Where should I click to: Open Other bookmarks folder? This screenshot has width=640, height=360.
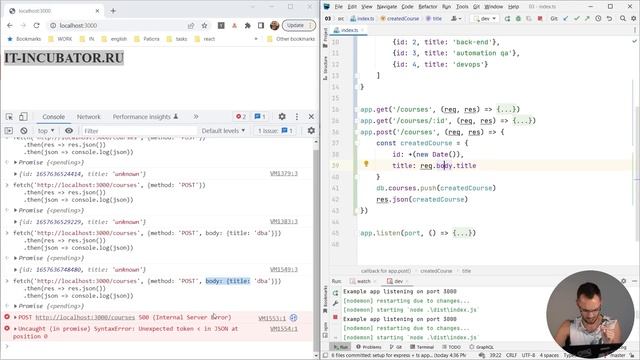coord(291,39)
